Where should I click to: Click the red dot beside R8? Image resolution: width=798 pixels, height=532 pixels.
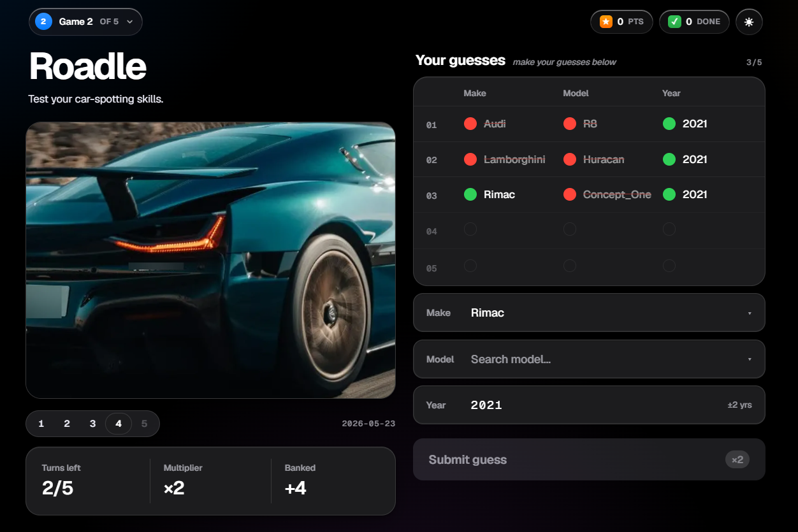pos(570,124)
